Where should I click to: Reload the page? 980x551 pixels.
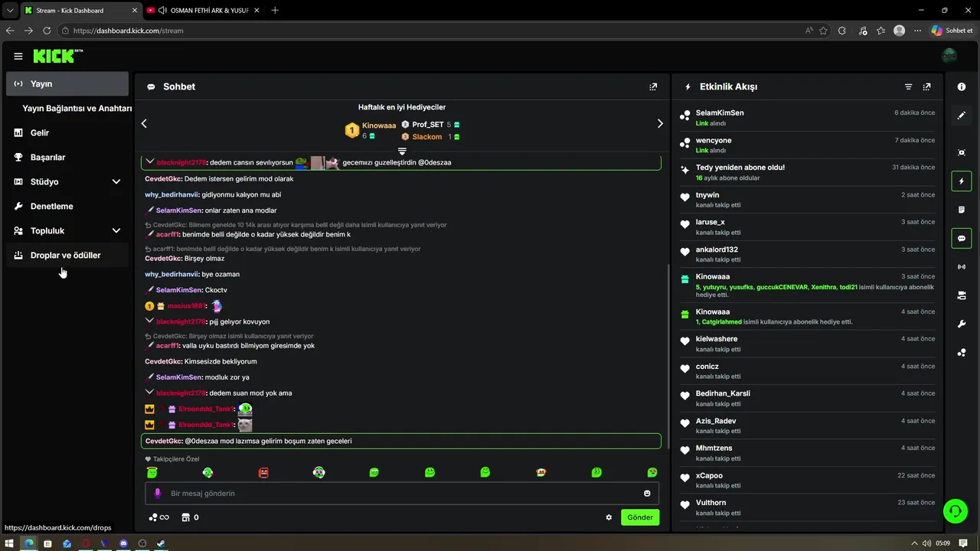(x=47, y=31)
